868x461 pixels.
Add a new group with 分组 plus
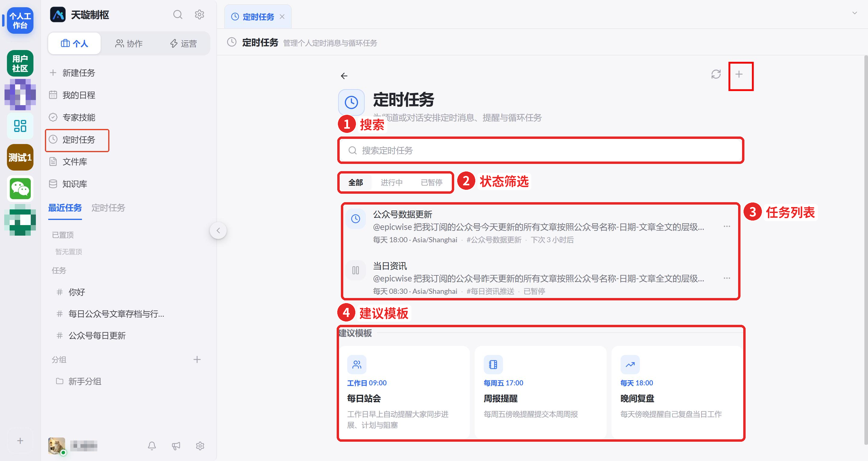(197, 359)
